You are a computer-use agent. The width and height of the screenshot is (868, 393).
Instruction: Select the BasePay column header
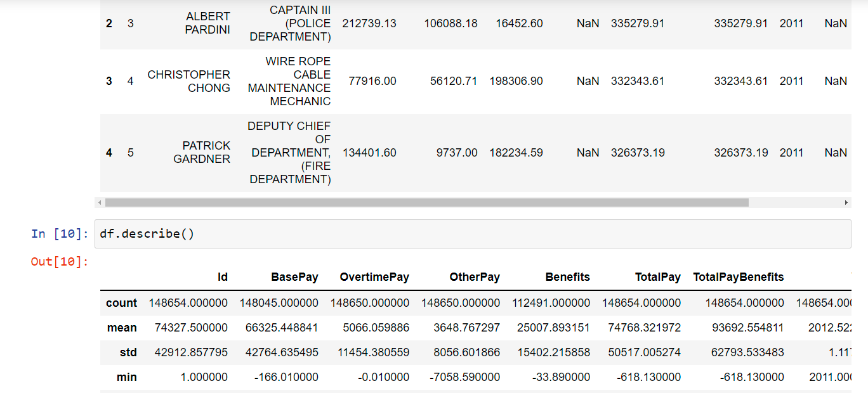(294, 277)
